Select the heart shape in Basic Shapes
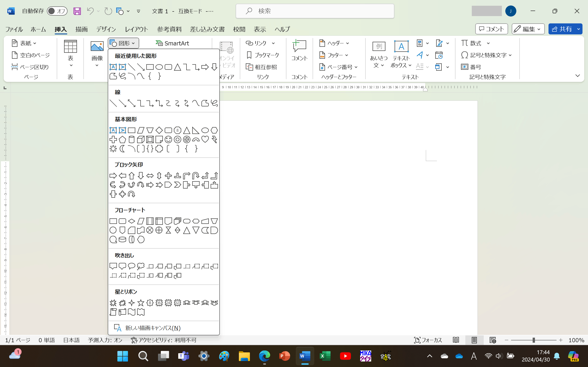588x367 pixels. pyautogui.click(x=205, y=139)
